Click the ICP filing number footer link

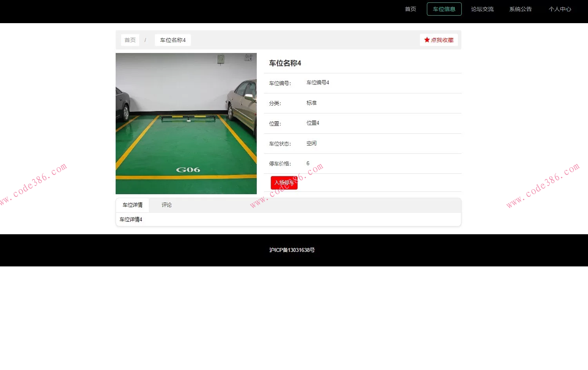click(x=292, y=250)
